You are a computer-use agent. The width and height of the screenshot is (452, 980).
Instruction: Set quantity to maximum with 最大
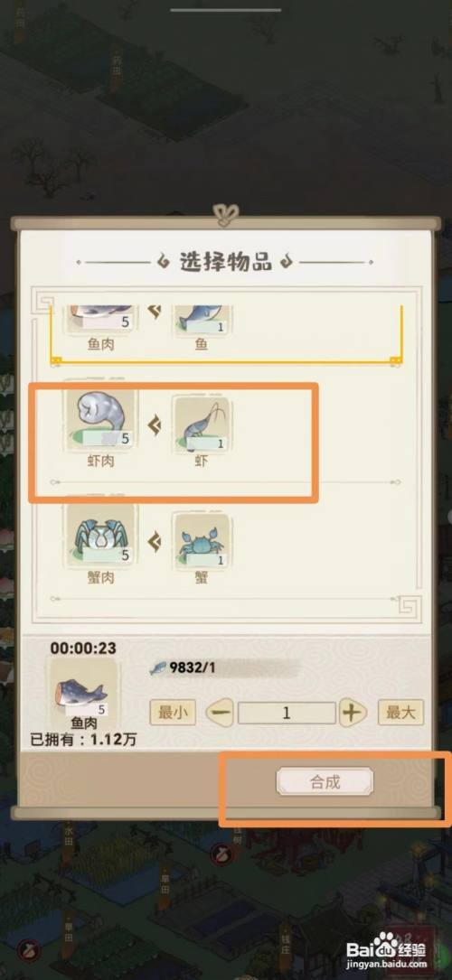coord(400,712)
